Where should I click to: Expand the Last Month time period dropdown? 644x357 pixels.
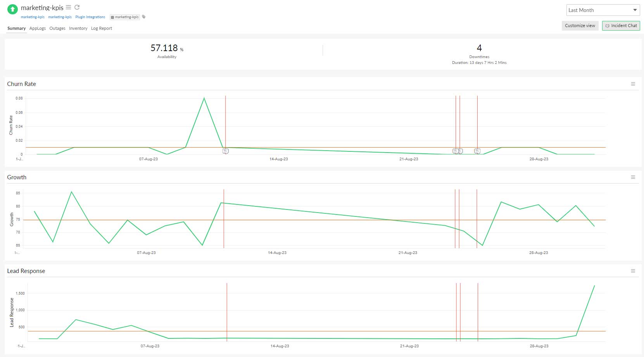coord(603,10)
